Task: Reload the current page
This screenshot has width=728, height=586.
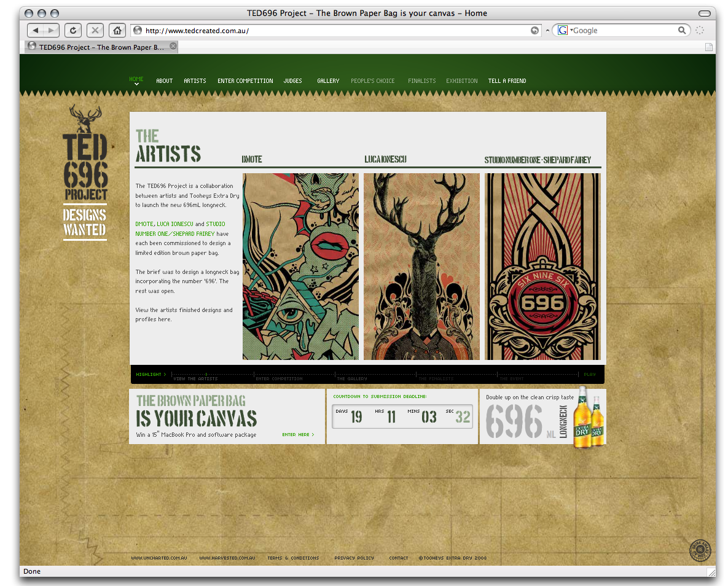Action: 73,31
